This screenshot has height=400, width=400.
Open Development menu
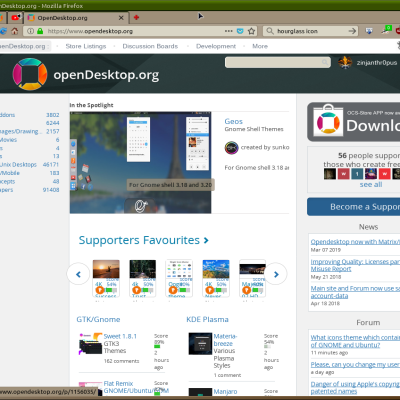click(x=216, y=46)
